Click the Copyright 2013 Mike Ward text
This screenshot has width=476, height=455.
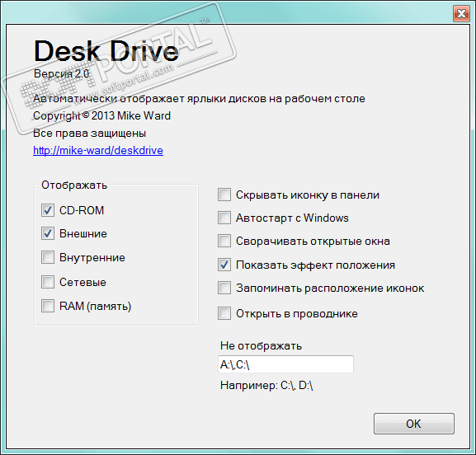[x=101, y=115]
